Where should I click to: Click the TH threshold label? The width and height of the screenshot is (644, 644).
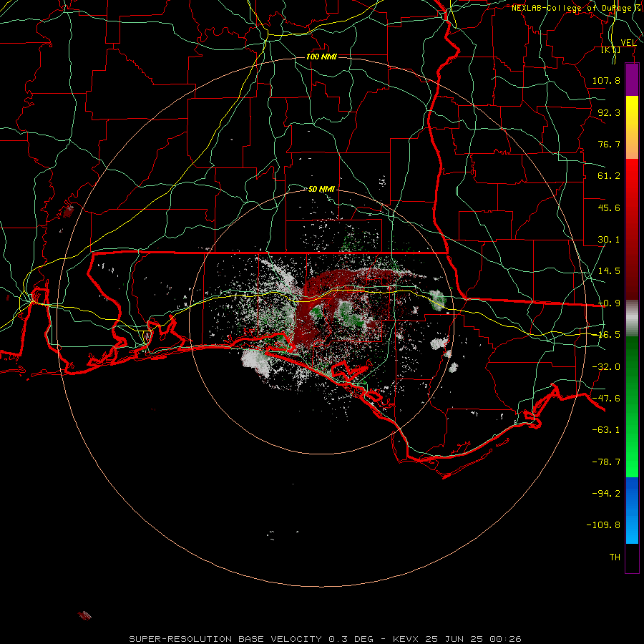[x=615, y=557]
